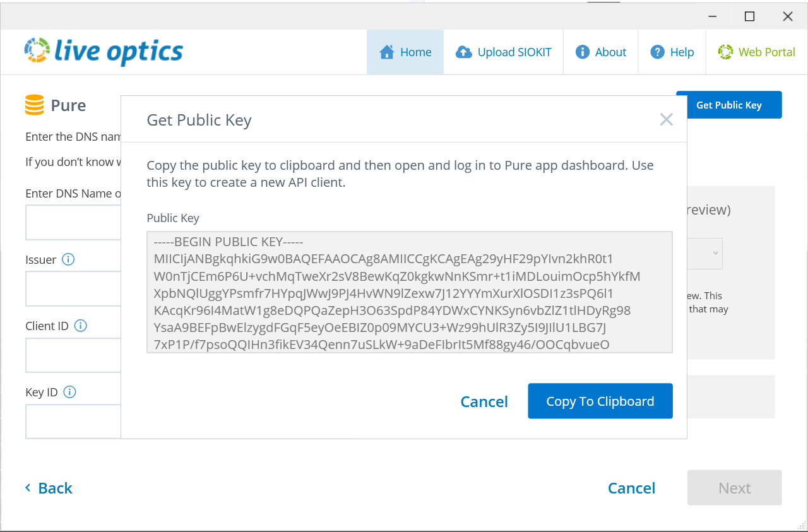
Task: Click the info icon beside Key ID
Action: coord(70,392)
